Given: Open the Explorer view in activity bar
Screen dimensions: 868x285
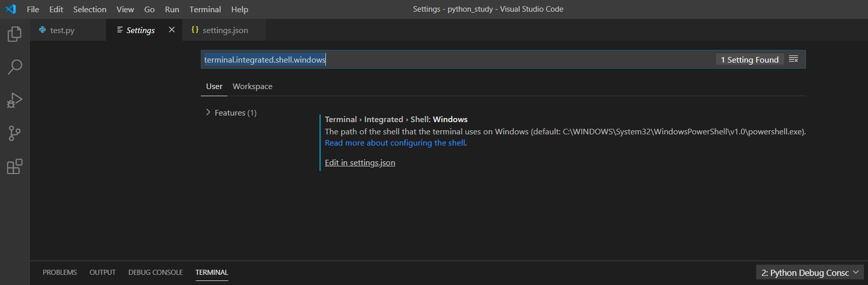Looking at the screenshot, I should tap(15, 34).
